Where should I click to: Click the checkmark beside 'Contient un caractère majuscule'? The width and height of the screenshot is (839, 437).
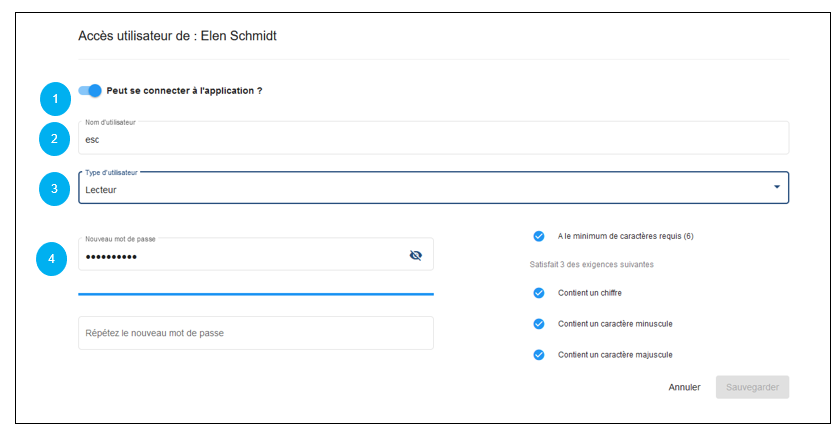[539, 355]
